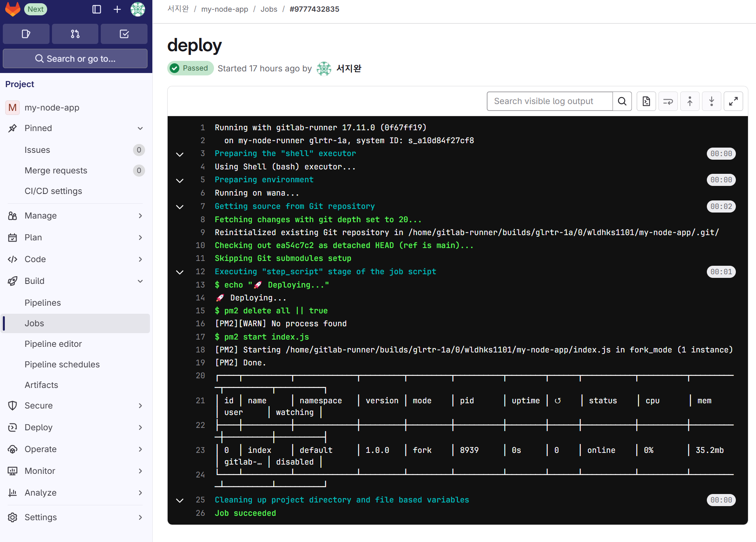Click the Settings gear icon
This screenshot has height=542, width=756.
click(x=12, y=517)
